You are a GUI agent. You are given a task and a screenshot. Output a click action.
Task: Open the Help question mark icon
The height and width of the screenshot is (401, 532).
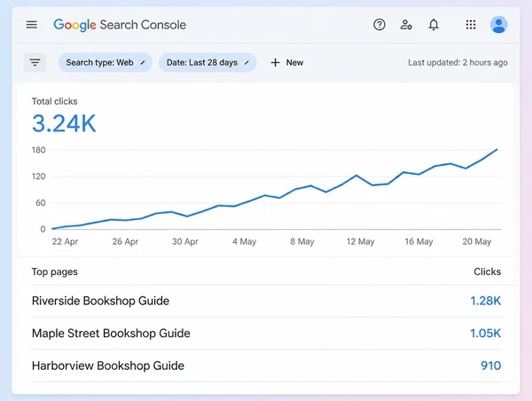click(x=379, y=25)
